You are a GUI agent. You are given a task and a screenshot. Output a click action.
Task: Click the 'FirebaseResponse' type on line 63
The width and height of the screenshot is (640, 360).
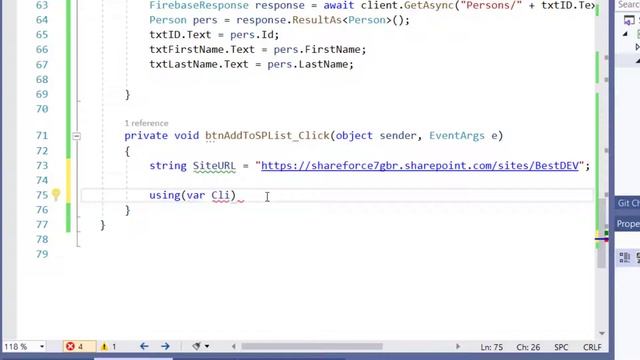[x=199, y=5]
